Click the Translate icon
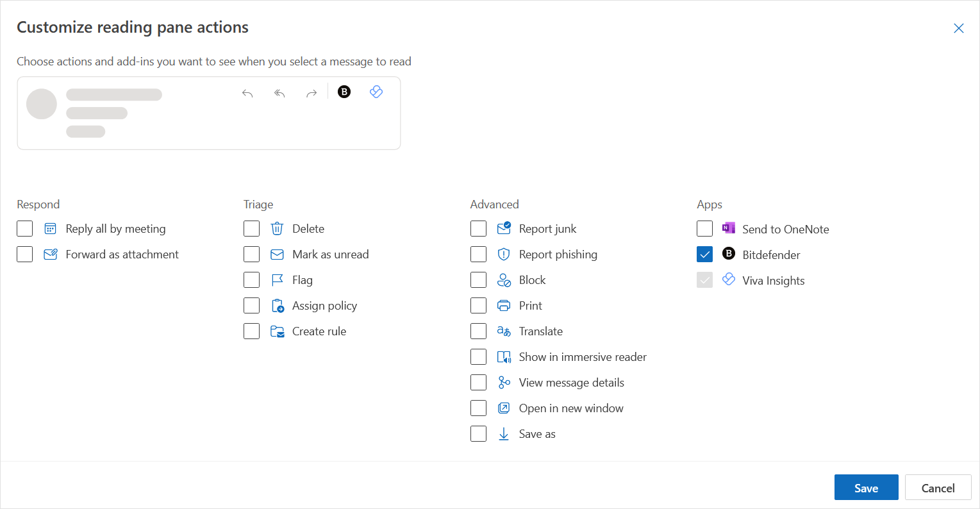980x509 pixels. 504,331
